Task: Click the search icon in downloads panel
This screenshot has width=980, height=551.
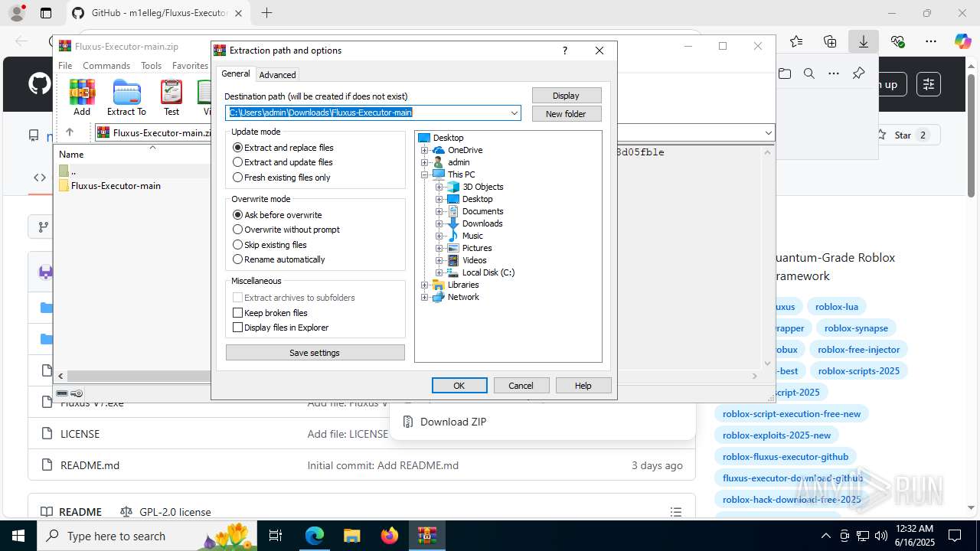Action: click(809, 73)
